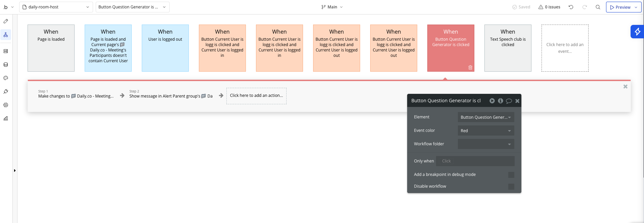Open the Data tab database icon

click(6, 65)
